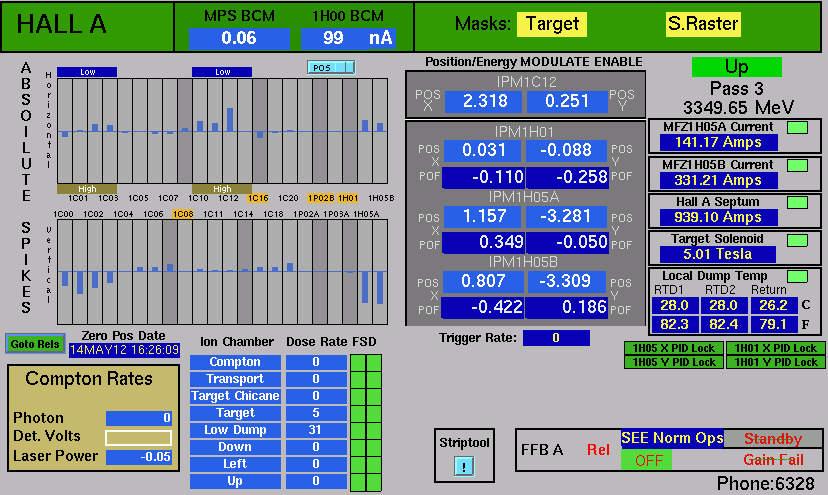Click RTD2 temperature 82.4 F value
This screenshot has width=828, height=495.
click(723, 324)
